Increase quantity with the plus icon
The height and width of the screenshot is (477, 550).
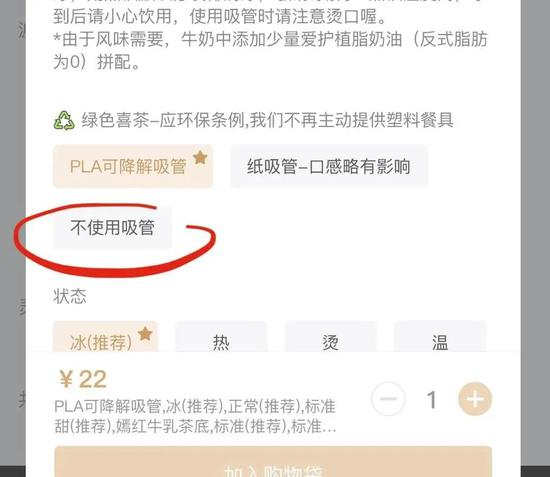[475, 399]
